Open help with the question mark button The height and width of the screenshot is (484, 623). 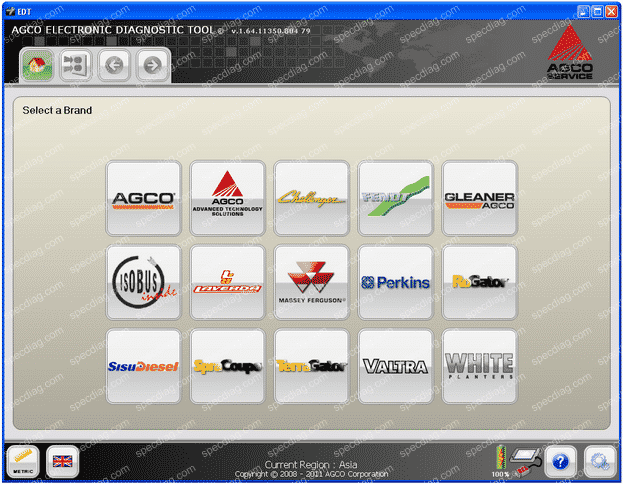(x=560, y=461)
